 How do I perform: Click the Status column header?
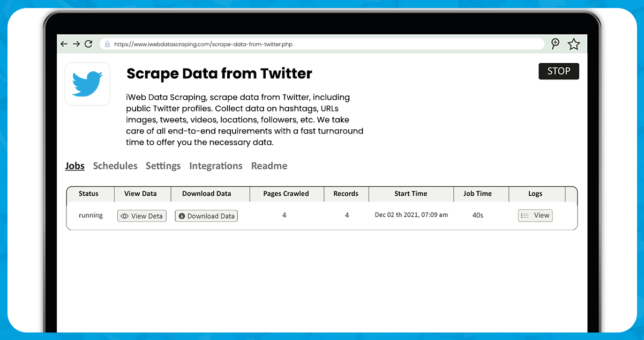[x=89, y=194]
